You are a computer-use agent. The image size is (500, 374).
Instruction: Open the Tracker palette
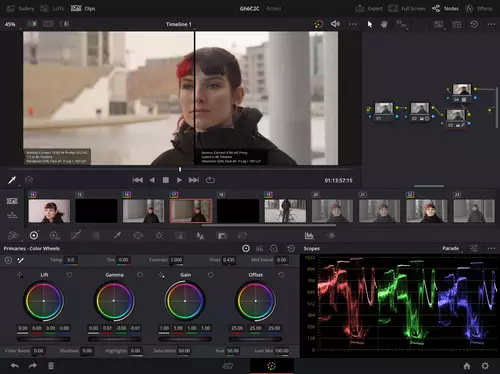(x=159, y=236)
